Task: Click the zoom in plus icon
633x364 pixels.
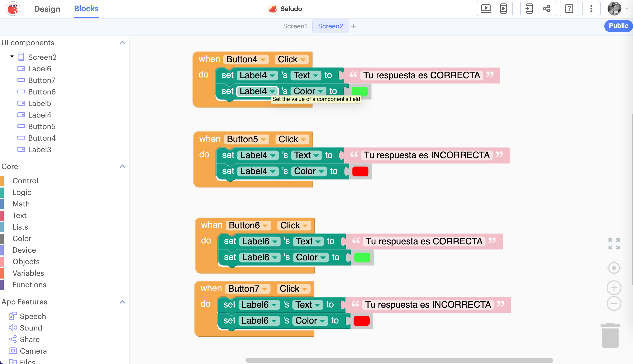Action: click(x=614, y=288)
